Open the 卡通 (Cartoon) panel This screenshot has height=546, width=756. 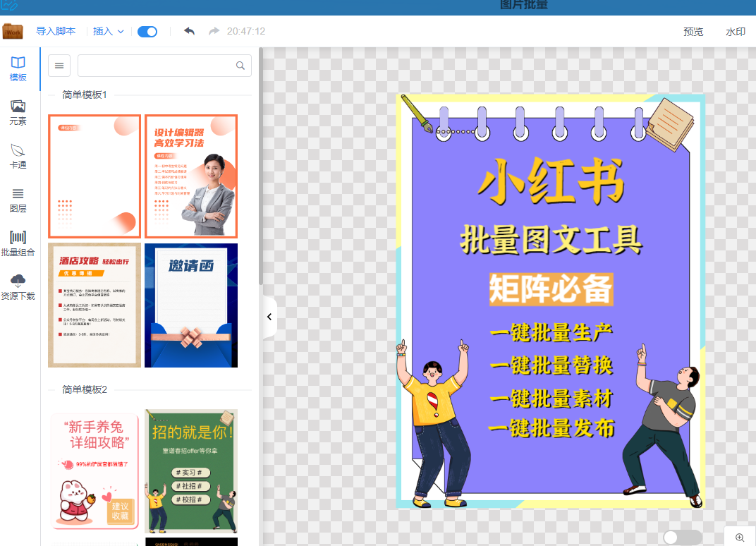18,155
